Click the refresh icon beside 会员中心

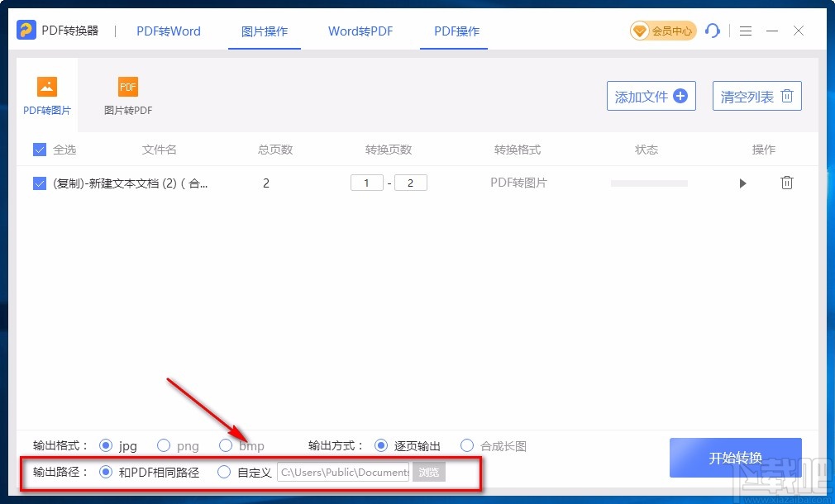tap(712, 31)
